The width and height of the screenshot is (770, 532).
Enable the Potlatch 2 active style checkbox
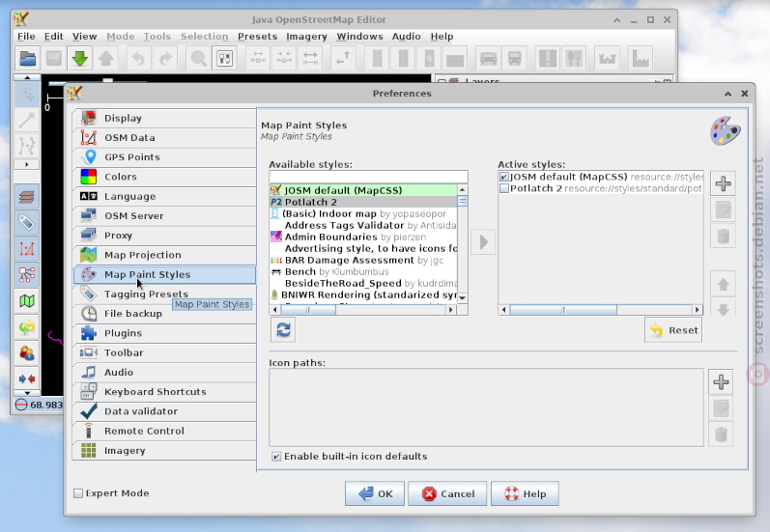[x=504, y=188]
